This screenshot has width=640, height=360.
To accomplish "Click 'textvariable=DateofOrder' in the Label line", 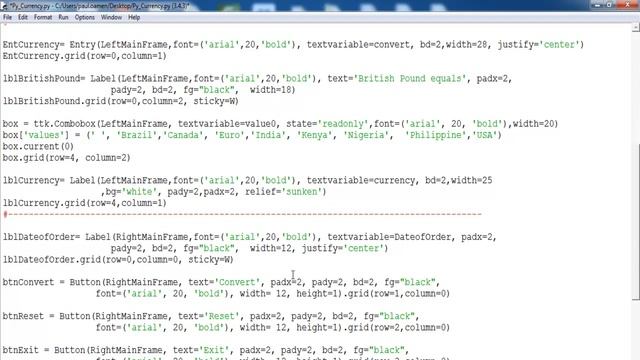I will (x=389, y=237).
